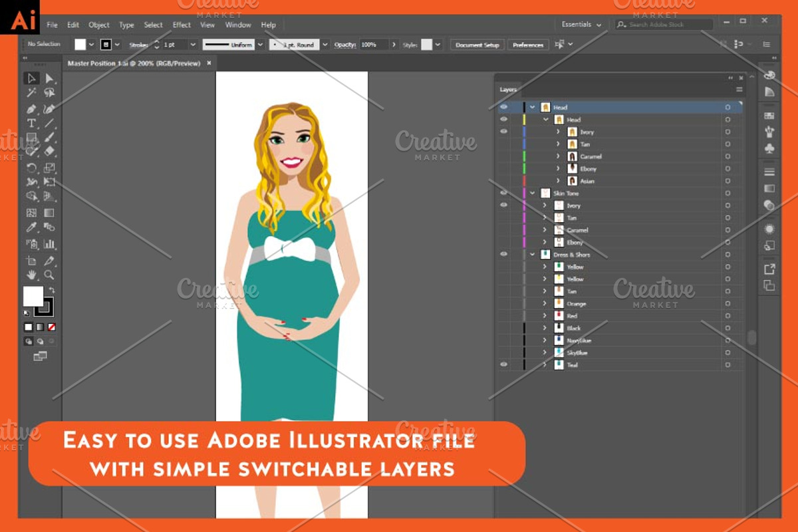Viewport: 798px width, 532px height.
Task: Show the hidden Red dress sublayer
Action: tap(503, 316)
